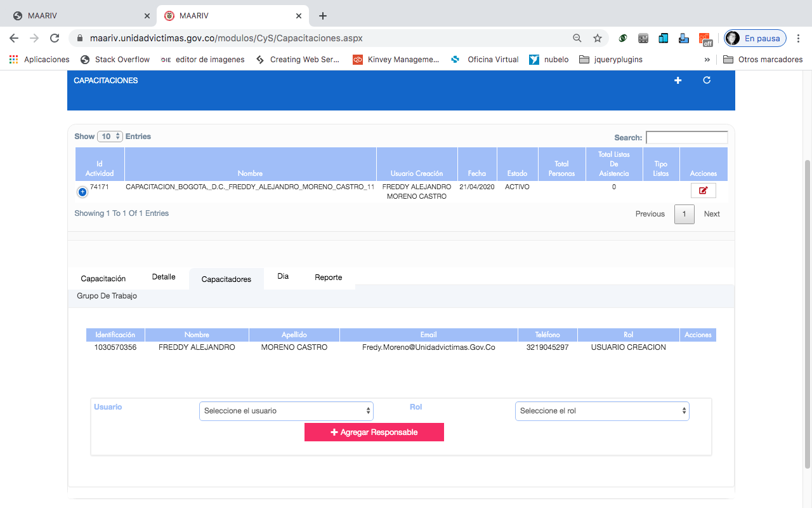
Task: Click the identification 1030570356 cell
Action: pyautogui.click(x=115, y=347)
